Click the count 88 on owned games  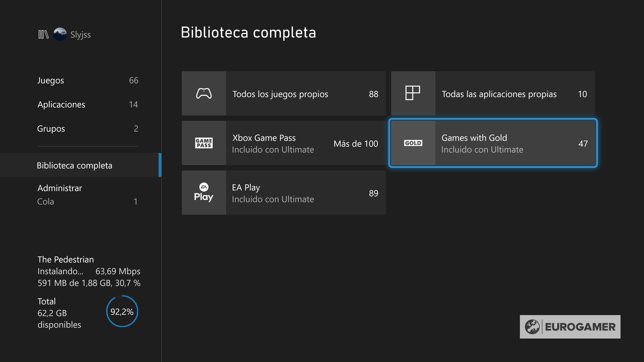pos(373,94)
